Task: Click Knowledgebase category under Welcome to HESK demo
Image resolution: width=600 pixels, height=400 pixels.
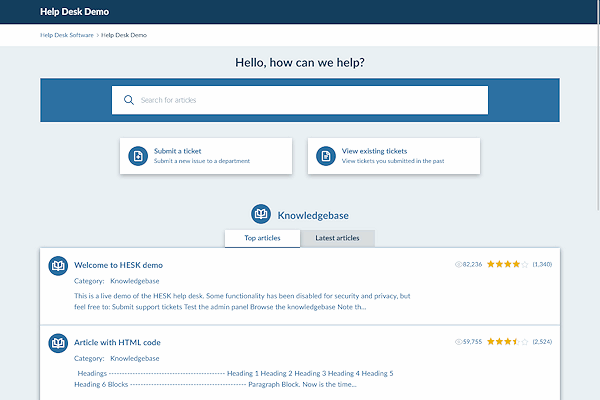Action: click(x=135, y=281)
